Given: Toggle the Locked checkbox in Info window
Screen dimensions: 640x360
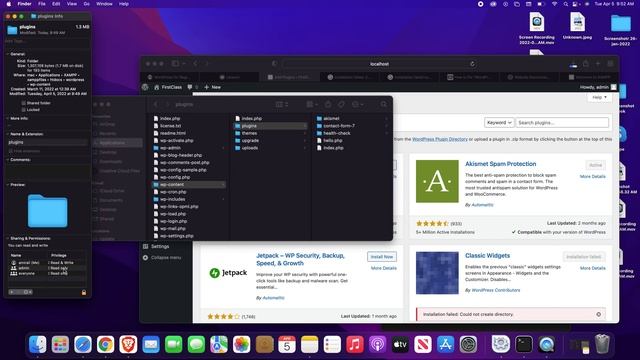Looking at the screenshot, I should click(23, 109).
